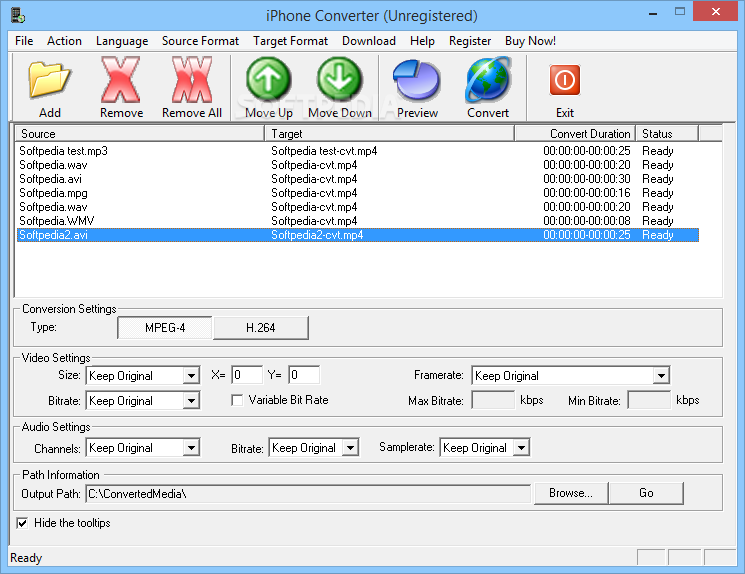Maximize the iPhone Converter window
The width and height of the screenshot is (745, 574).
coord(680,12)
